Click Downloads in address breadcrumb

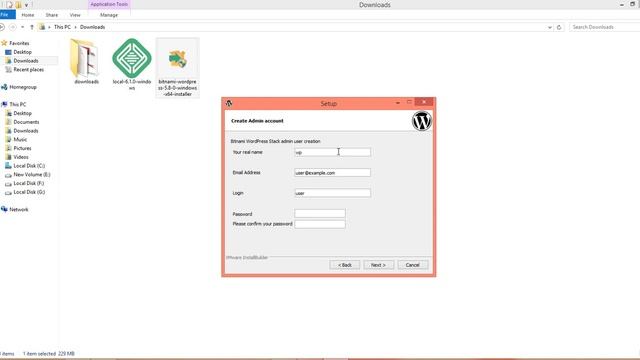click(92, 27)
